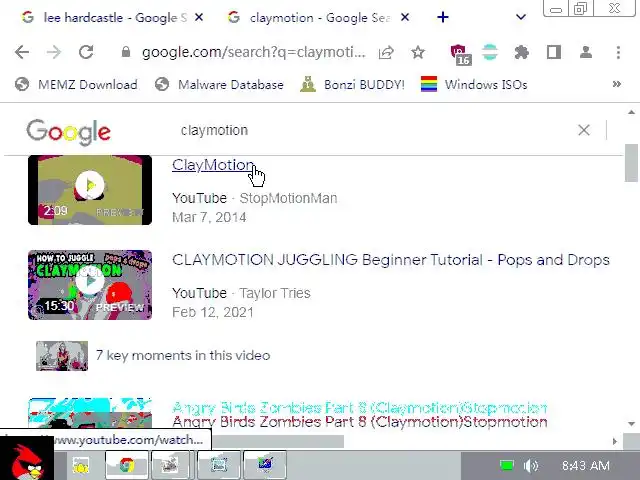Viewport: 640px width, 480px height.
Task: Clear the search query with the X
Action: click(x=584, y=130)
